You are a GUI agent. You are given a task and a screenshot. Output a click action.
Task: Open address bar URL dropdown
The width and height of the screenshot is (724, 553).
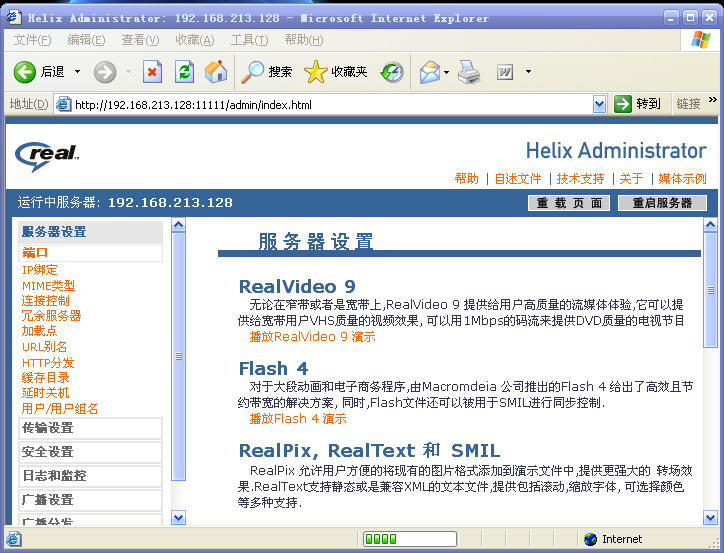[x=599, y=104]
